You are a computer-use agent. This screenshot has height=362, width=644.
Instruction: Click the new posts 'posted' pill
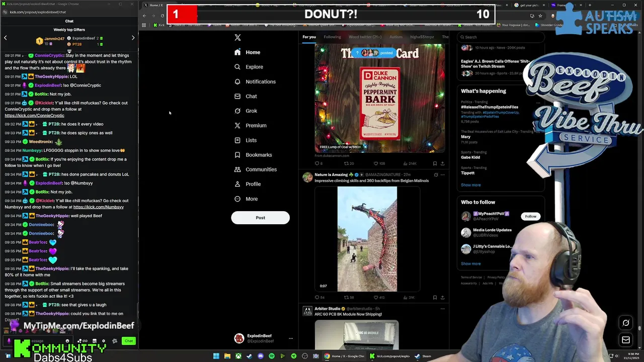[374, 53]
